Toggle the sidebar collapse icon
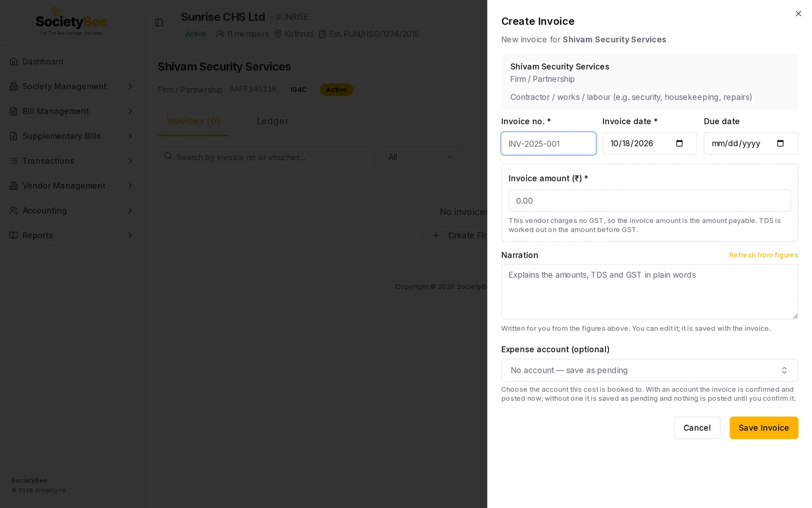This screenshot has height=508, width=812. pos(159,23)
